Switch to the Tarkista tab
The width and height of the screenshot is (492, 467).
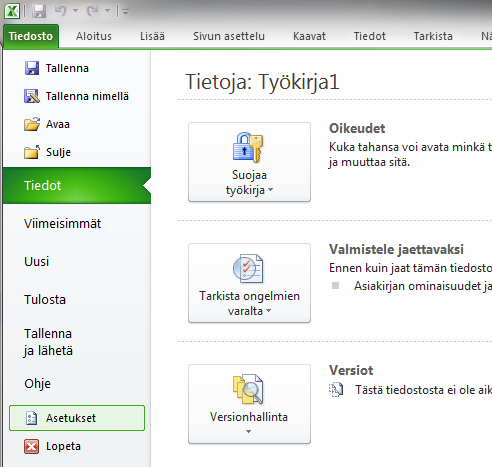click(x=433, y=36)
